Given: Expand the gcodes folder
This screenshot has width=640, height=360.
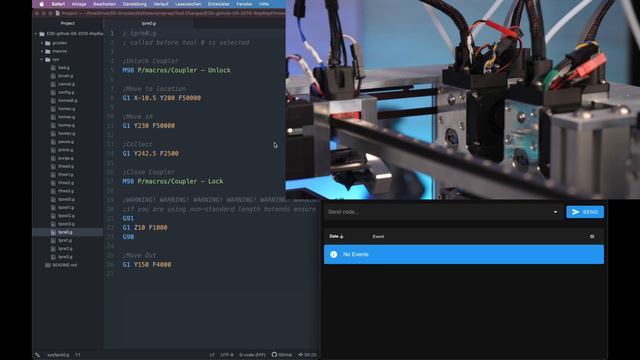Looking at the screenshot, I should (x=42, y=43).
